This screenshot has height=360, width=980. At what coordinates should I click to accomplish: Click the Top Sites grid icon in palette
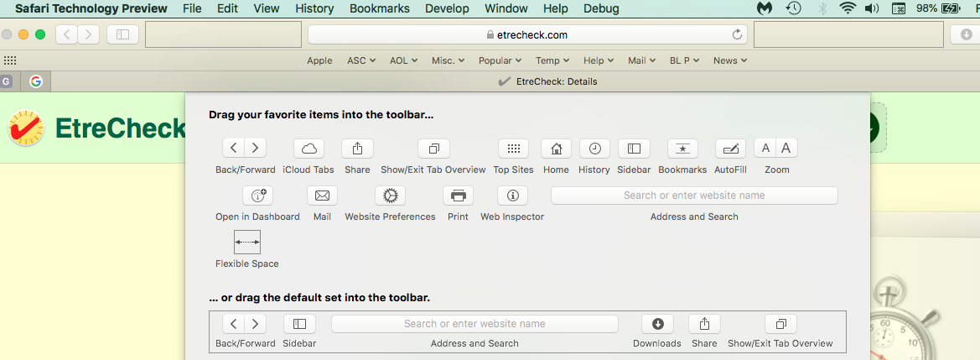coord(514,149)
